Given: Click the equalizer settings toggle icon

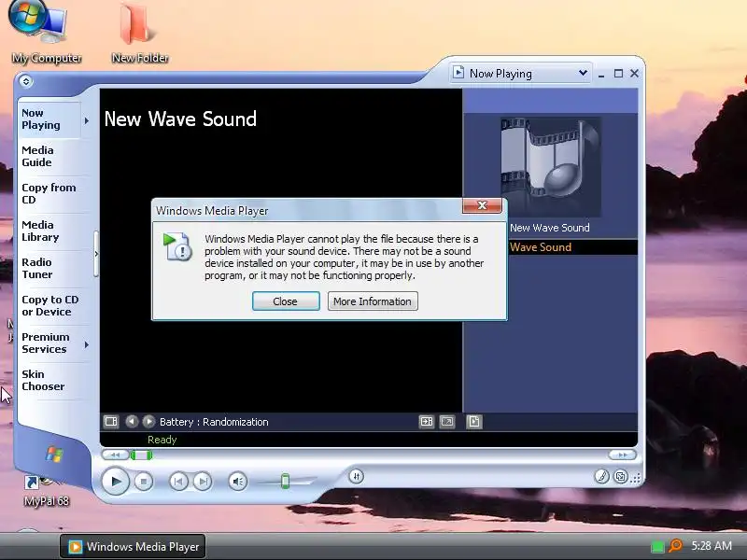Looking at the screenshot, I should [427, 422].
